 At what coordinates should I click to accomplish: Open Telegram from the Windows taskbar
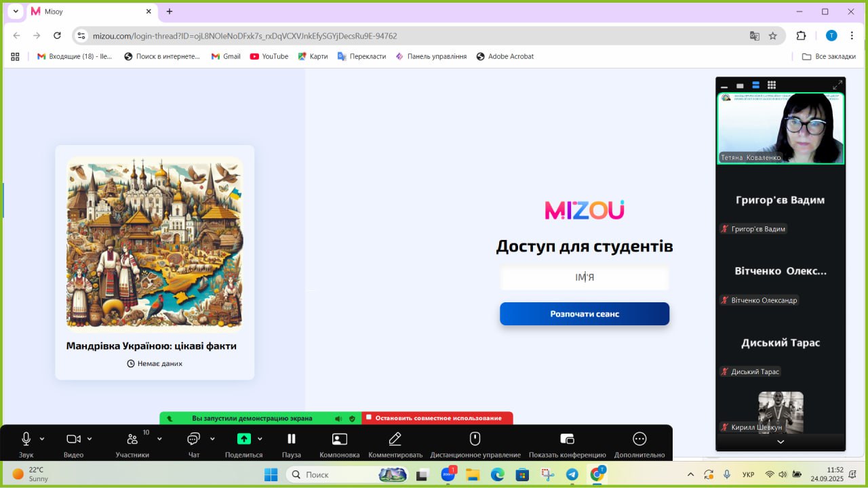[x=572, y=474]
